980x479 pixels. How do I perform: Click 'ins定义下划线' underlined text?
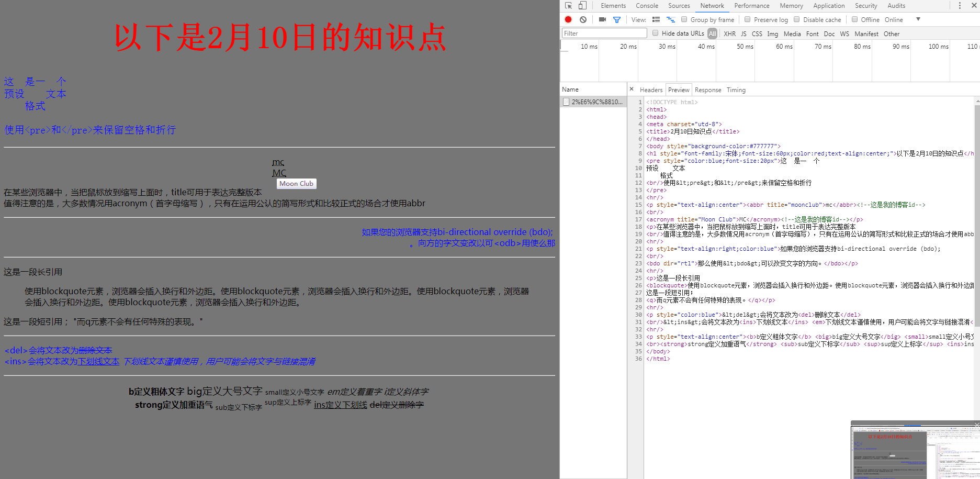pos(341,405)
